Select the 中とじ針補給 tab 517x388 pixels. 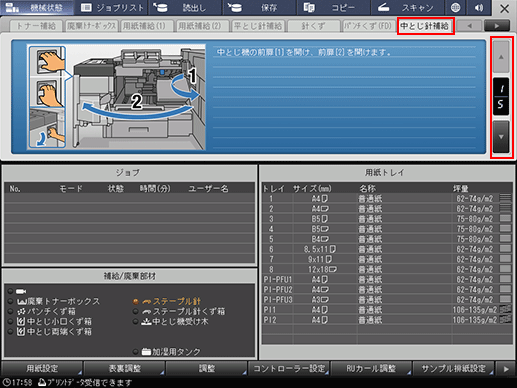(x=425, y=26)
